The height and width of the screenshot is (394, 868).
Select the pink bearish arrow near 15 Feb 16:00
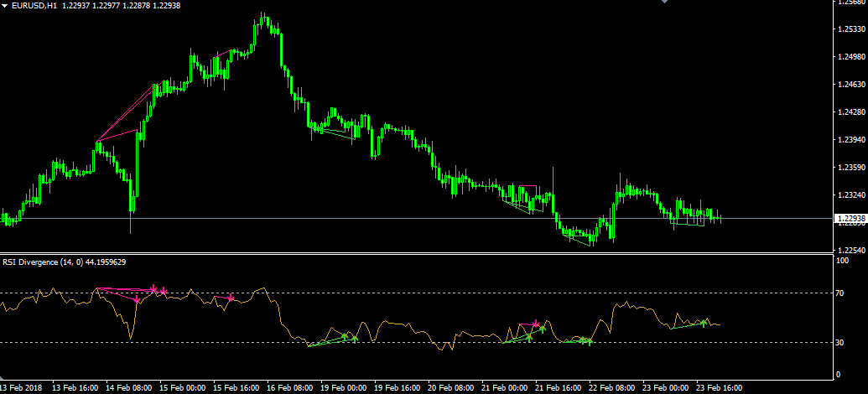(x=231, y=298)
